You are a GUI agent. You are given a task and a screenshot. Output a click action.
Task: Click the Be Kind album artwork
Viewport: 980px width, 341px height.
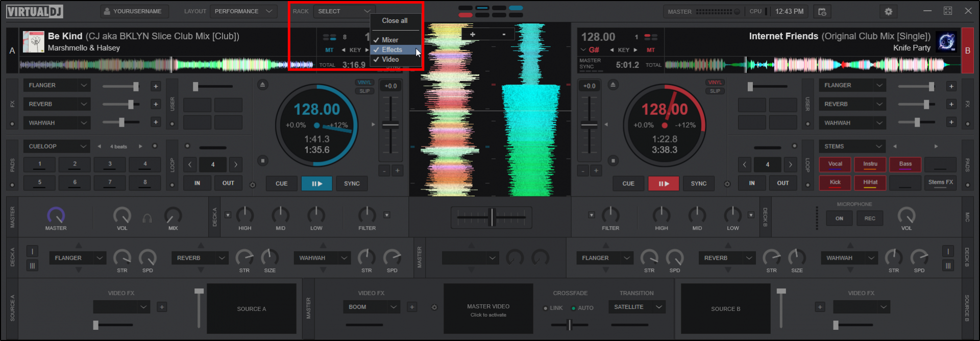point(34,42)
